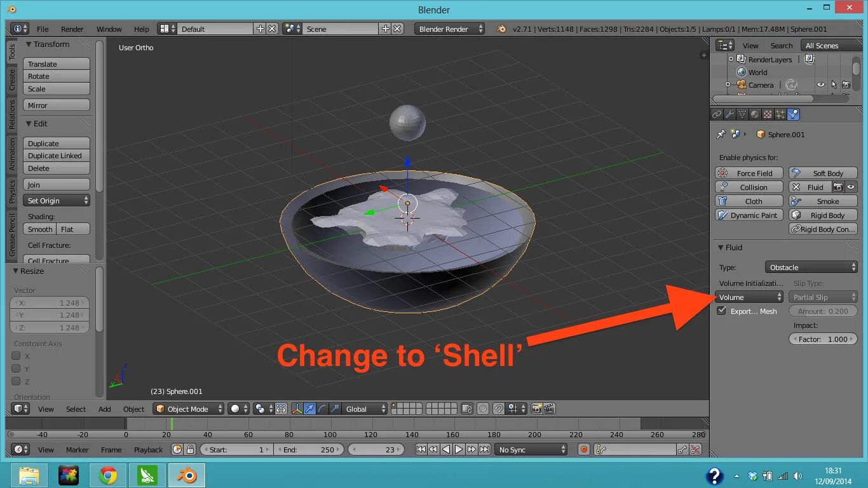Open the Object Data triangle tab
The height and width of the screenshot is (488, 868).
coord(742,114)
